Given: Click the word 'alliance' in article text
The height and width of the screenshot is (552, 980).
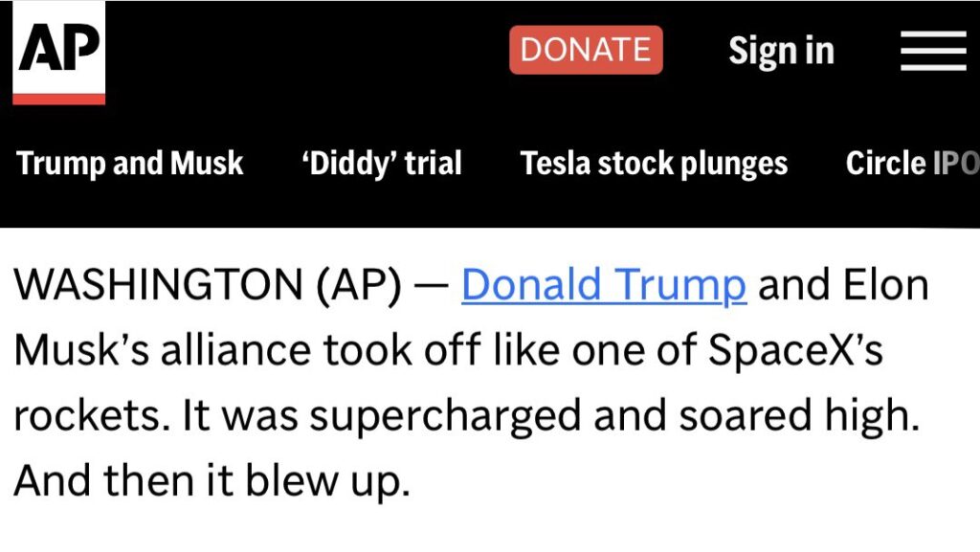Looking at the screenshot, I should (x=235, y=350).
